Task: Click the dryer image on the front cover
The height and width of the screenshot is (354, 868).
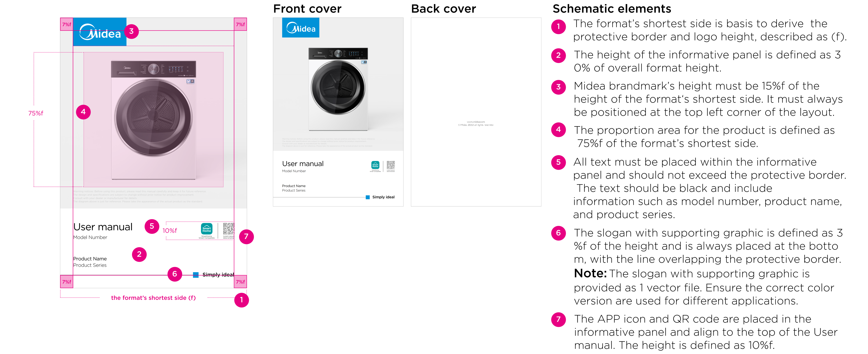Action: click(x=338, y=89)
